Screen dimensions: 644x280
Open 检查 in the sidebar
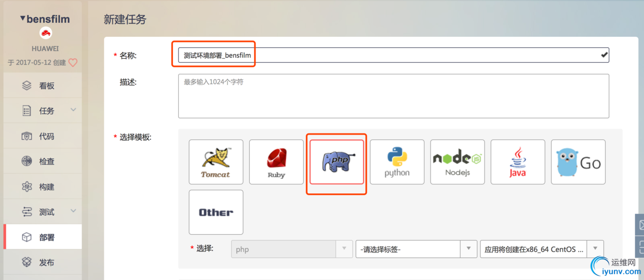pos(43,161)
